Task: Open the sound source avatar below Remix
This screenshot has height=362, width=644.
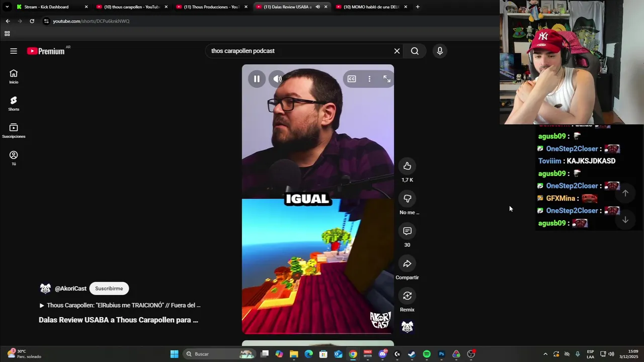Action: (407, 327)
